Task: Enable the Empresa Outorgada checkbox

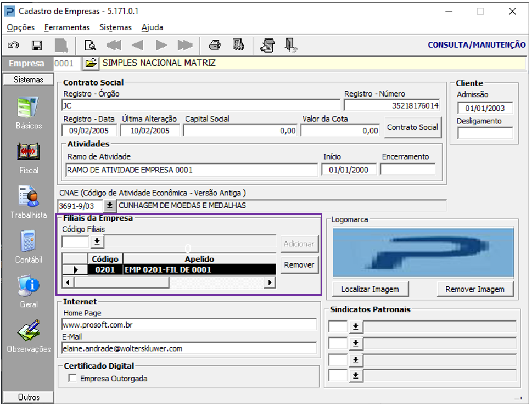Action: click(x=72, y=378)
